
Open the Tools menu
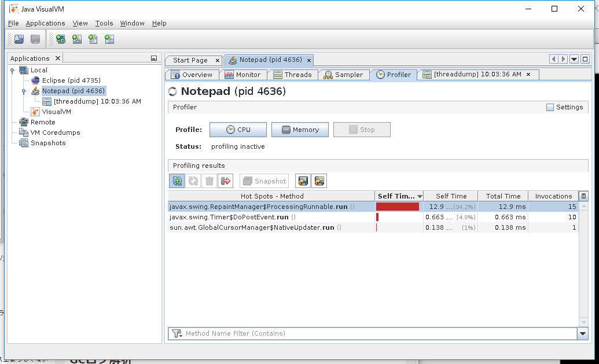point(104,23)
